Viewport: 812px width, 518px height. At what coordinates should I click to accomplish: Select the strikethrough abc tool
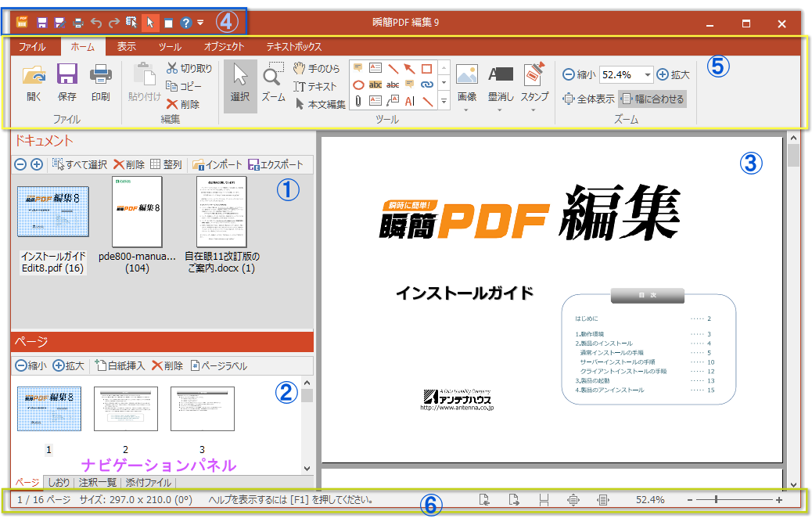[x=393, y=85]
